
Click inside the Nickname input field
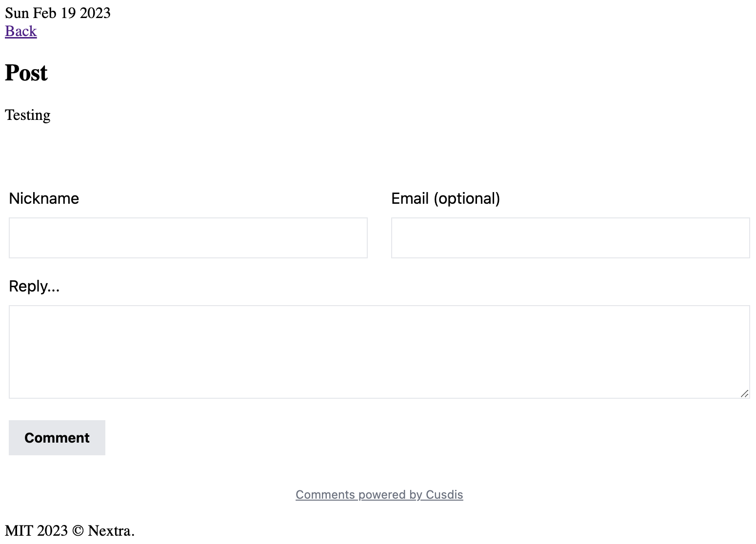[188, 238]
